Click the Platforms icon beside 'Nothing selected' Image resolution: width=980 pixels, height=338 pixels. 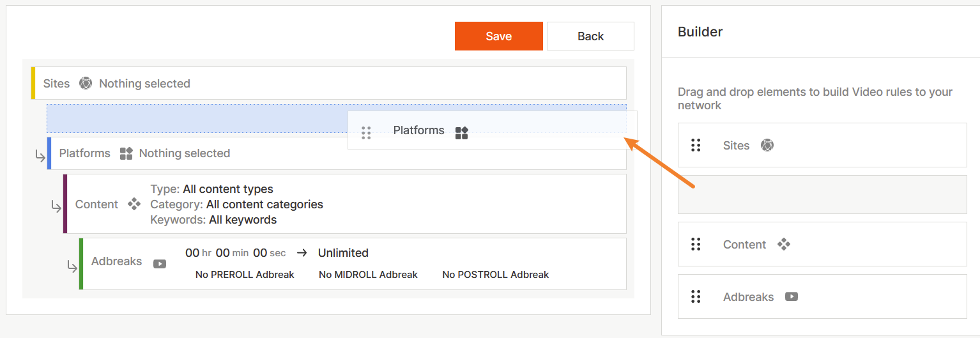[x=126, y=153]
